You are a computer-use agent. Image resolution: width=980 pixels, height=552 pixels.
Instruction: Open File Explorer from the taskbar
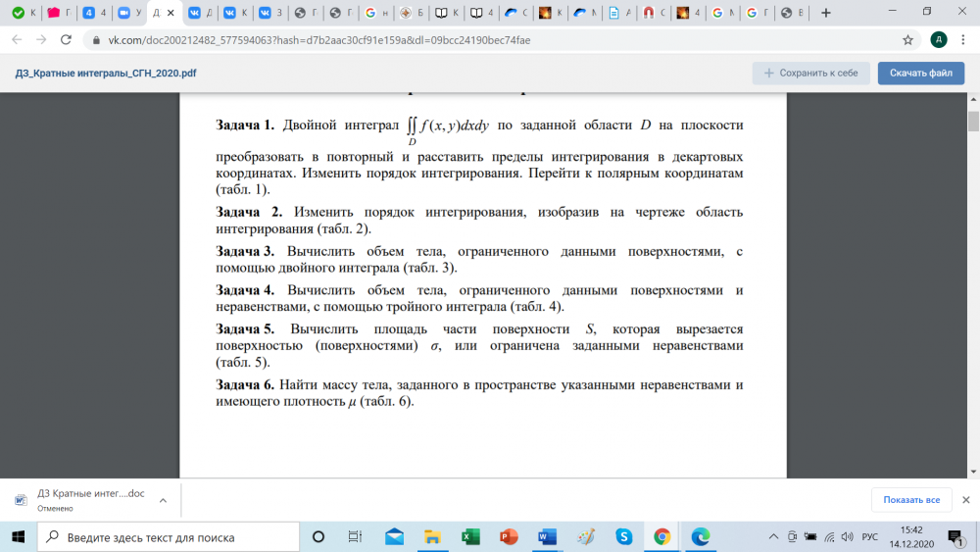click(x=432, y=537)
